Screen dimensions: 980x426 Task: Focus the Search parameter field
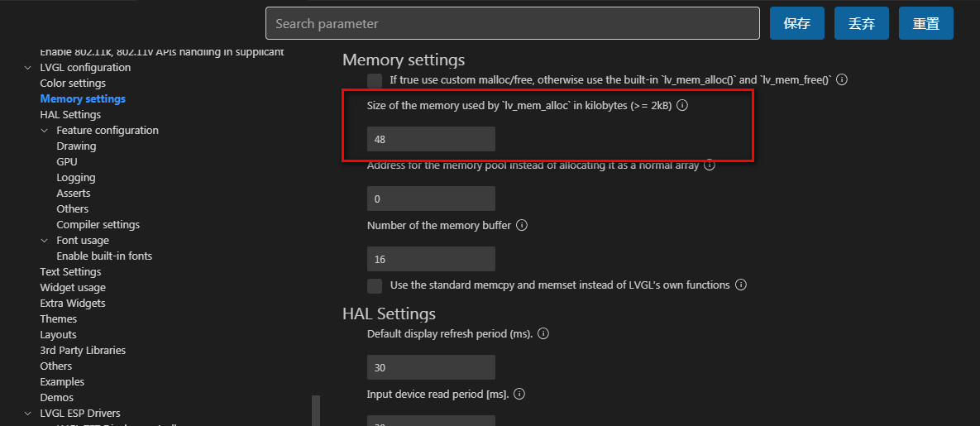[513, 23]
